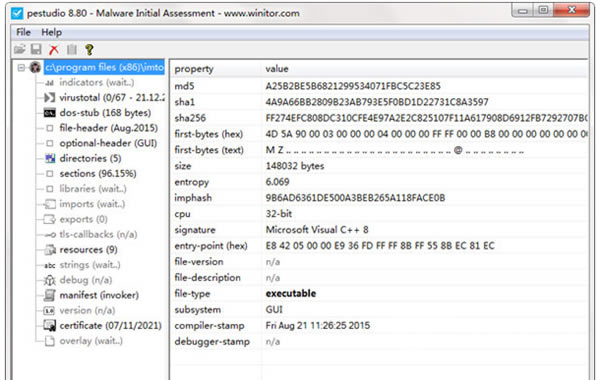Select manifest (invoker) tree item
This screenshot has height=380, width=600.
click(x=99, y=295)
